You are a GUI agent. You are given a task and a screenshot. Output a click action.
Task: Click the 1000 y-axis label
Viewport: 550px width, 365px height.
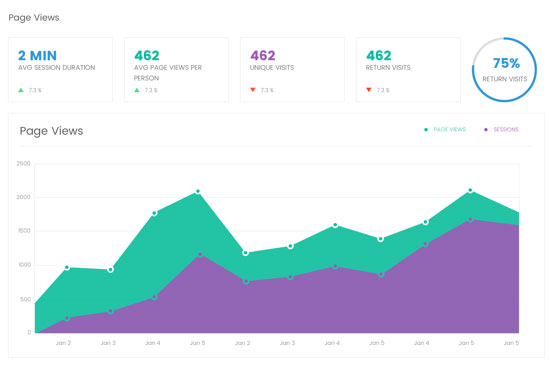[25, 265]
